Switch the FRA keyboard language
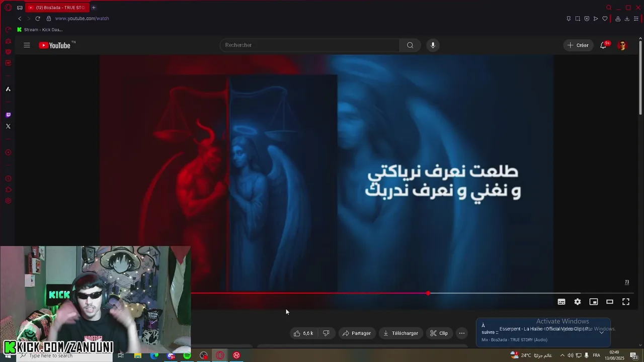 pyautogui.click(x=596, y=355)
